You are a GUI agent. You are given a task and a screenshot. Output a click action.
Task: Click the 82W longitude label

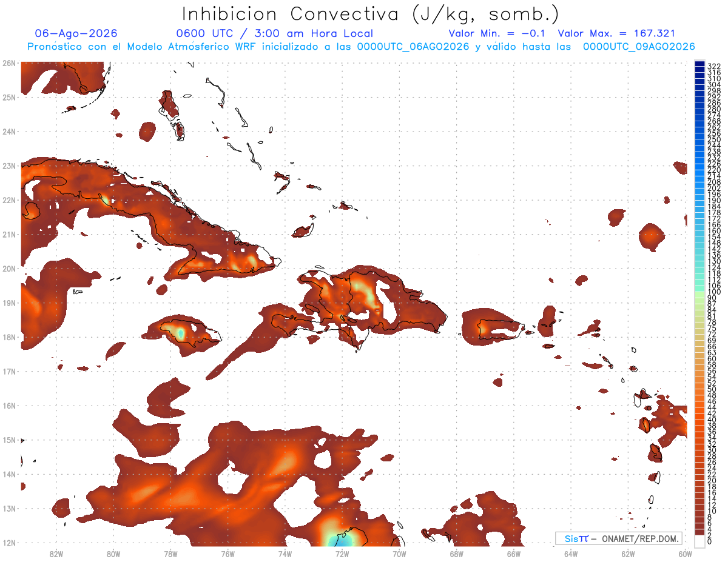(56, 554)
